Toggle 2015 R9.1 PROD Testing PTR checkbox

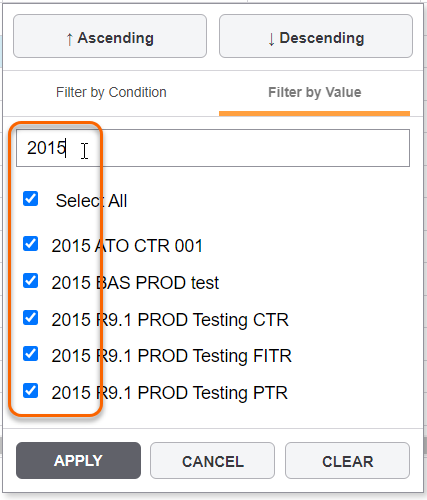(x=30, y=391)
